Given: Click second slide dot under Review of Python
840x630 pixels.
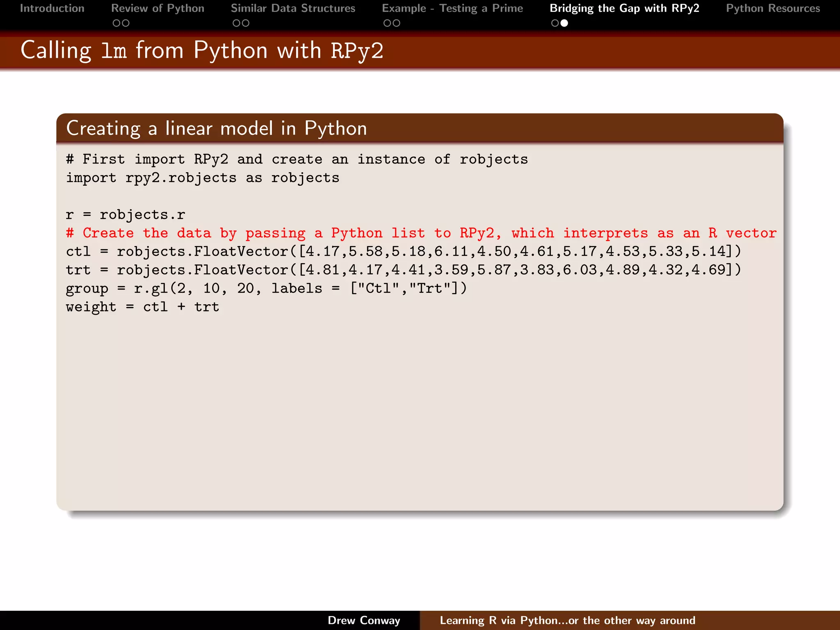Looking at the screenshot, I should coord(126,23).
